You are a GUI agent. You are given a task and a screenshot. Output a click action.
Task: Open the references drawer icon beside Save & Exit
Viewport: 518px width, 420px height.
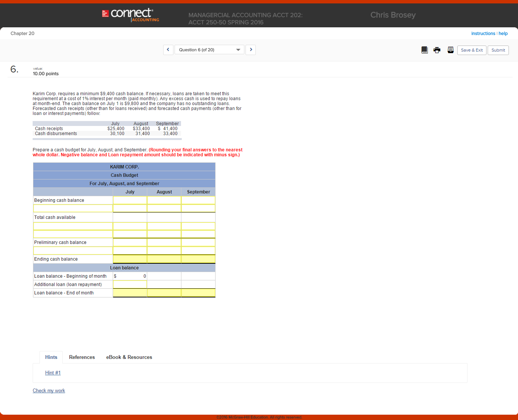click(x=450, y=50)
